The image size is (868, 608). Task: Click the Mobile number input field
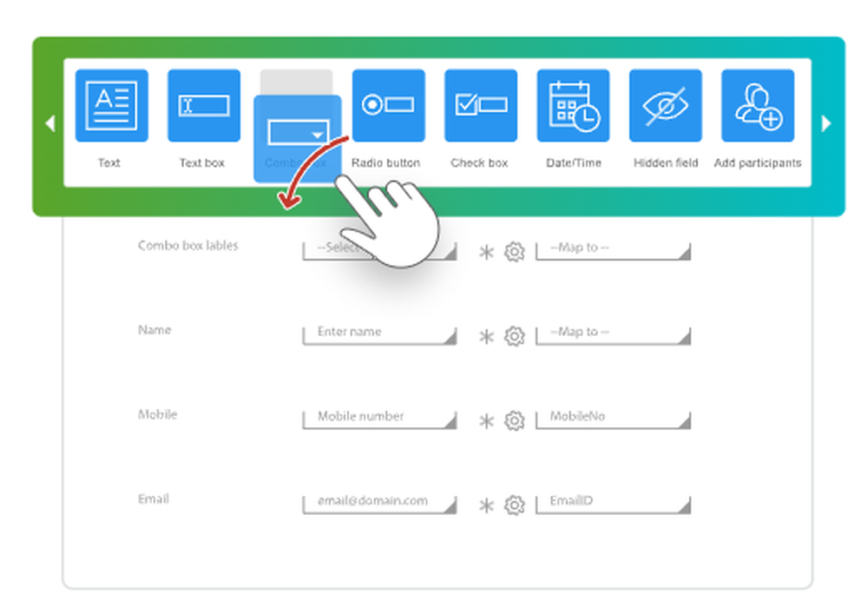[x=380, y=420]
